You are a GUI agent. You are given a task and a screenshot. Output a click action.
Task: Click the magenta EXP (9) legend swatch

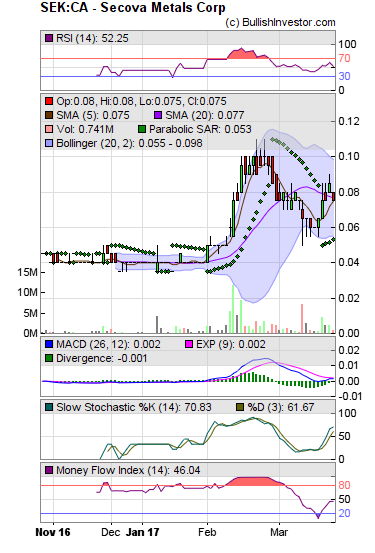(x=189, y=344)
